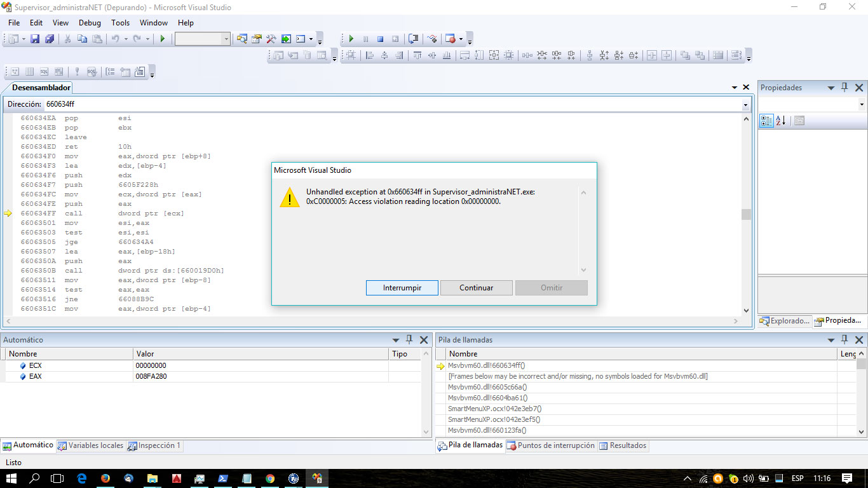This screenshot has height=488, width=868.
Task: Click the Copy icon in the toolbar
Action: pyautogui.click(x=82, y=39)
